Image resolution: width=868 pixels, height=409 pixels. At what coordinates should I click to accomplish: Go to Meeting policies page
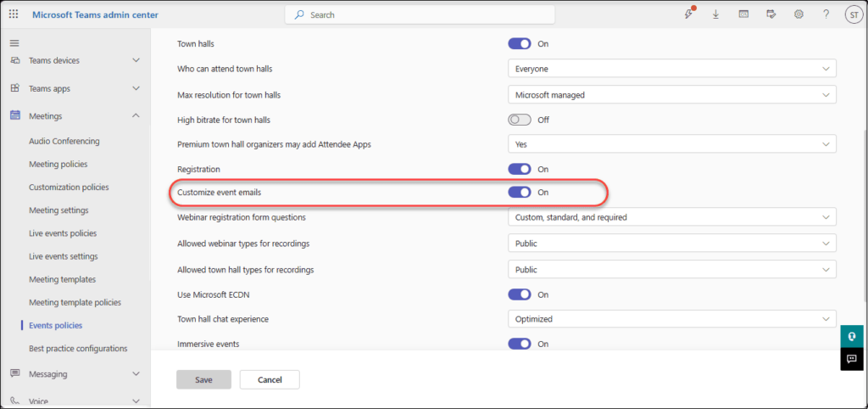pyautogui.click(x=58, y=164)
